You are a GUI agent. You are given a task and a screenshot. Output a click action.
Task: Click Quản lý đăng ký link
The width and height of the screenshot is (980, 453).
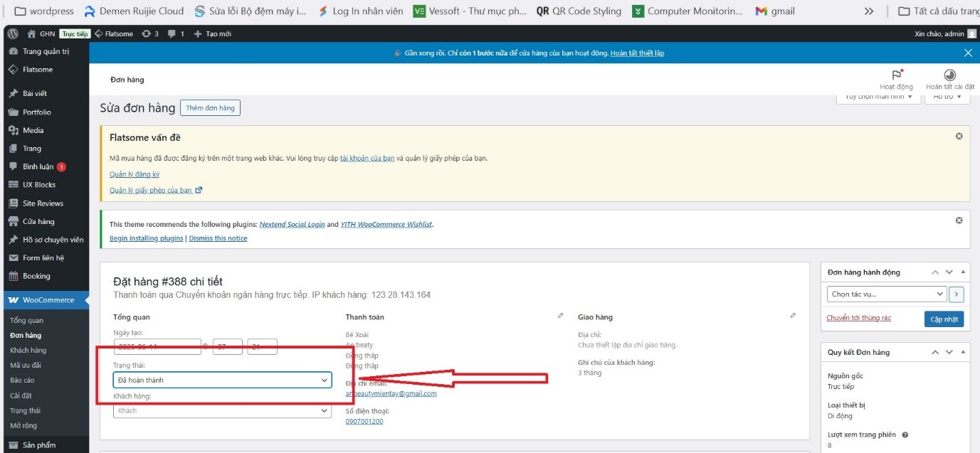135,174
